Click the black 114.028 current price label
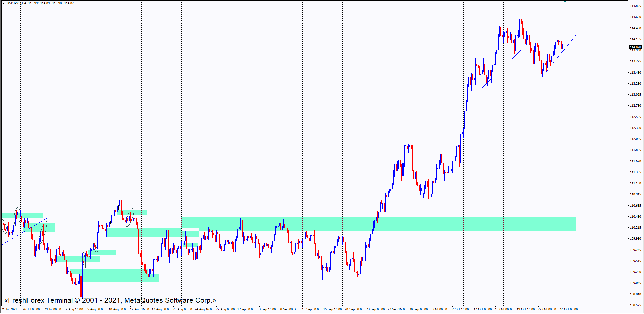 (x=635, y=47)
